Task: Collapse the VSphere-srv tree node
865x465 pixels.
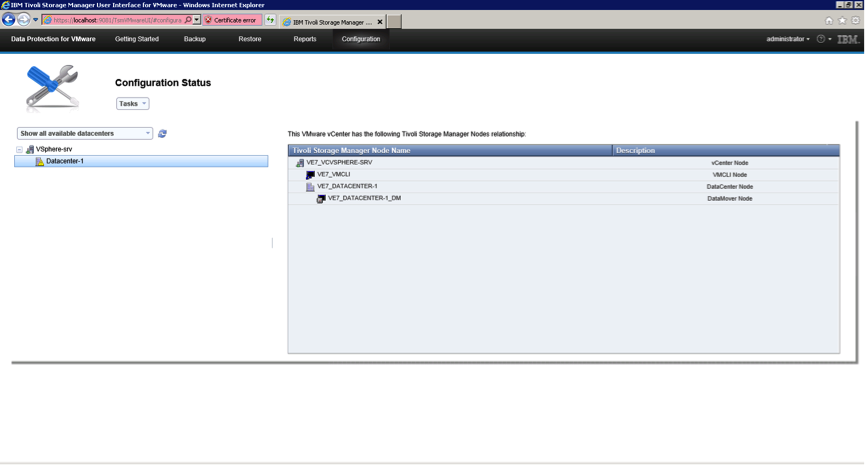Action: coord(19,149)
